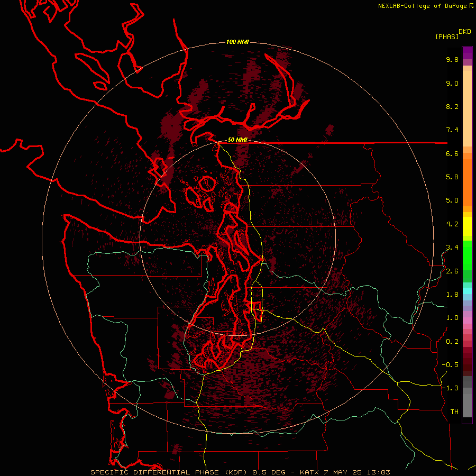Click the yellow segment of the color scale
Viewport: 476px width, 476px height.
click(467, 226)
